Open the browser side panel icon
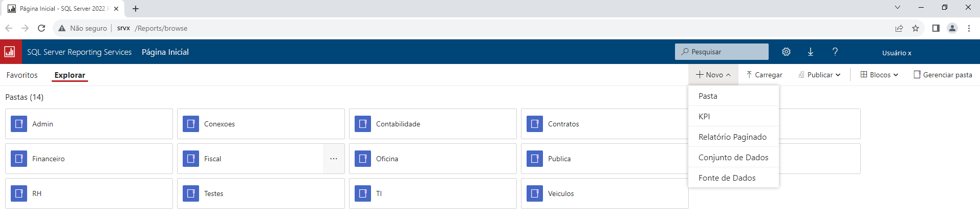980x217 pixels. click(936, 28)
